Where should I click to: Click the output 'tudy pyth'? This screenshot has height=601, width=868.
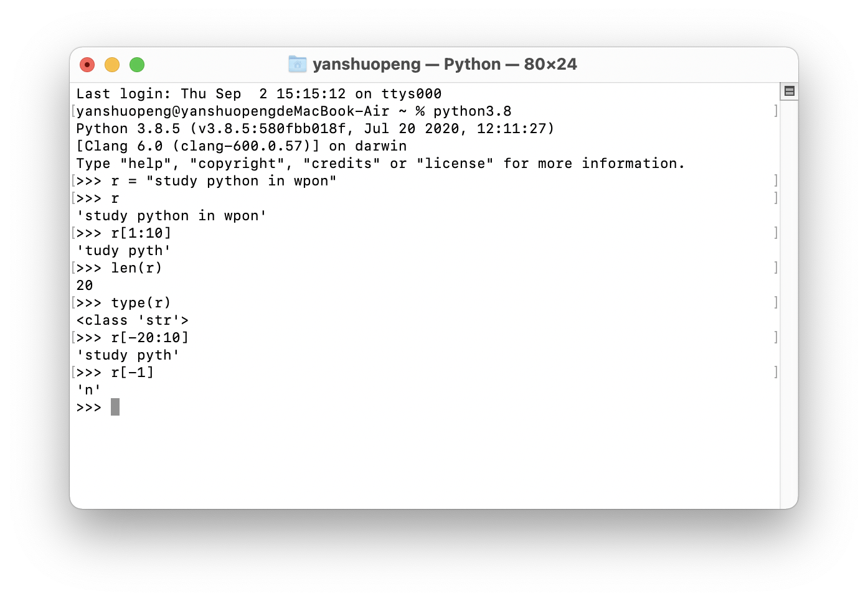(x=123, y=251)
